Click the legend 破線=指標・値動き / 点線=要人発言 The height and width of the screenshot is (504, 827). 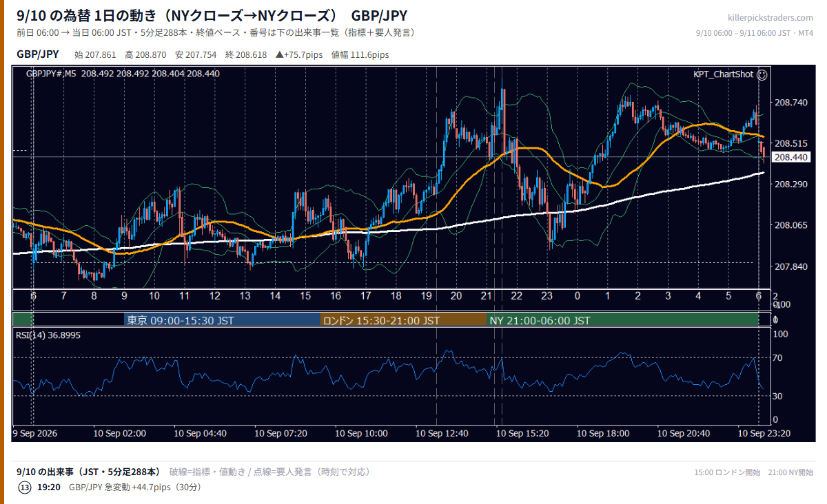[x=269, y=472]
